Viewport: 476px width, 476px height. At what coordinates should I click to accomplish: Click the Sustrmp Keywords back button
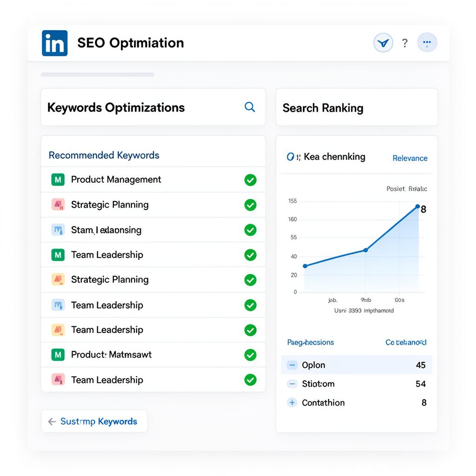[94, 421]
